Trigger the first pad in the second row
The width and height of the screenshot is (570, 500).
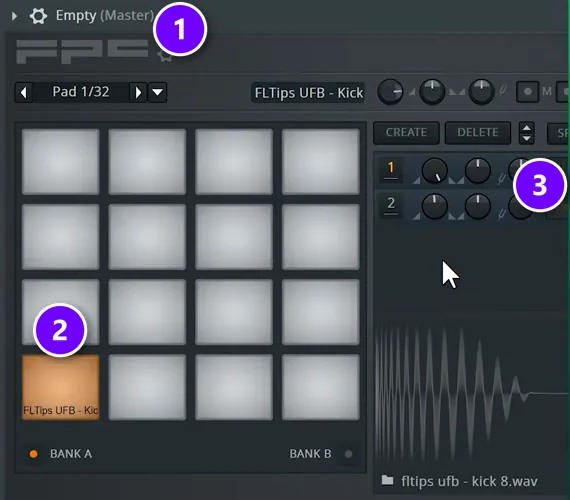(x=61, y=237)
